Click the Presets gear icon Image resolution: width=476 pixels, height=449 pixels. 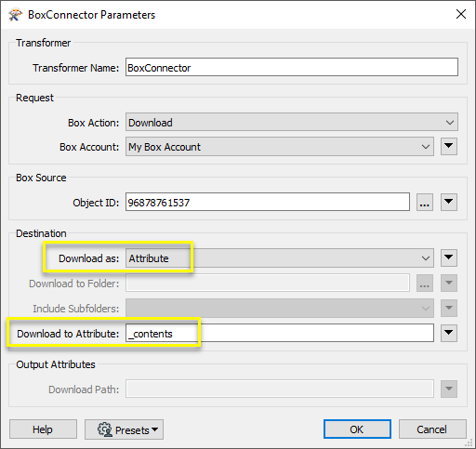(105, 429)
